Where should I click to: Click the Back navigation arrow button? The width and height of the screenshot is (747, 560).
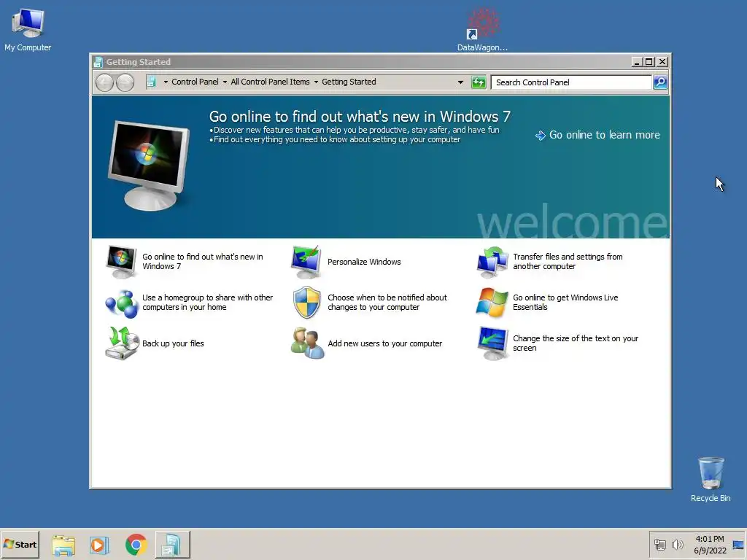104,82
